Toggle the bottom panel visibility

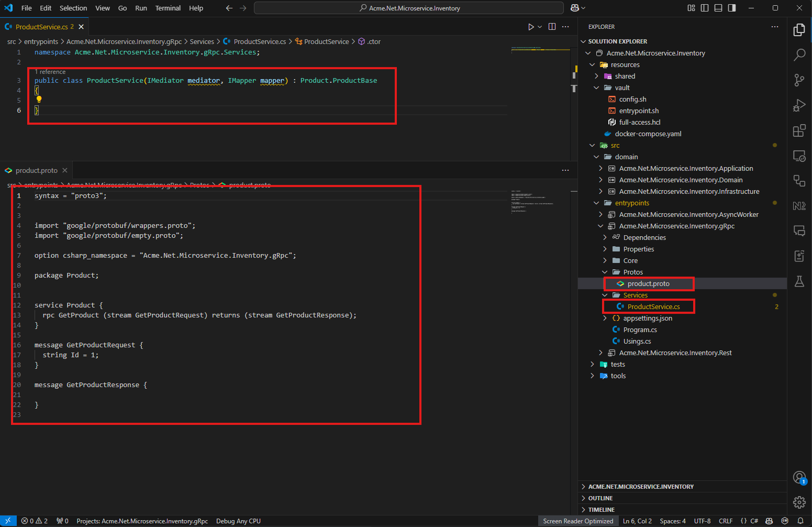tap(718, 8)
